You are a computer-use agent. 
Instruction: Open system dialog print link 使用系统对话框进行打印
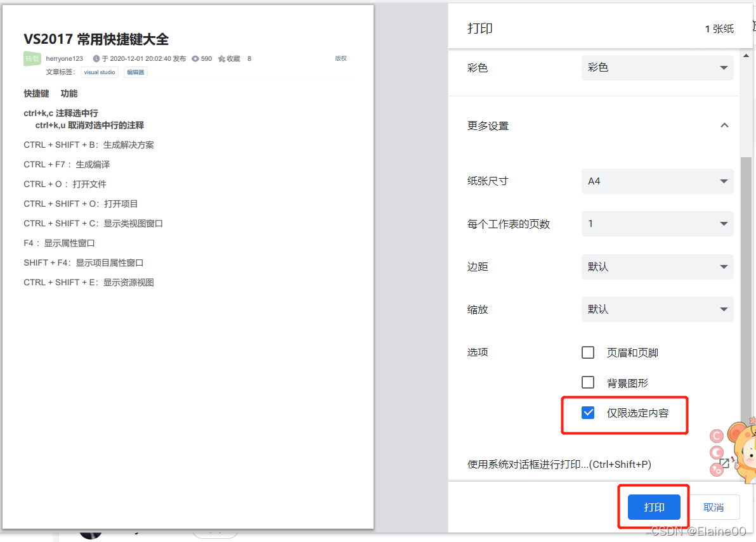559,465
